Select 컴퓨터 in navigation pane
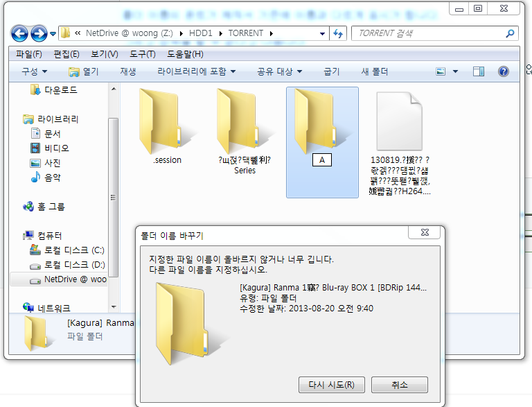This screenshot has height=407, width=532. tap(42, 236)
